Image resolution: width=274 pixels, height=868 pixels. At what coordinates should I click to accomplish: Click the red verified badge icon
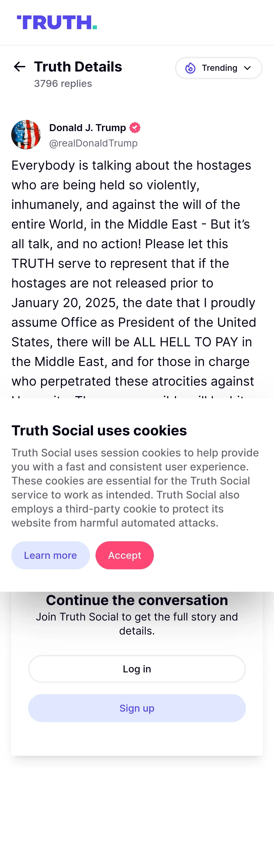(135, 128)
